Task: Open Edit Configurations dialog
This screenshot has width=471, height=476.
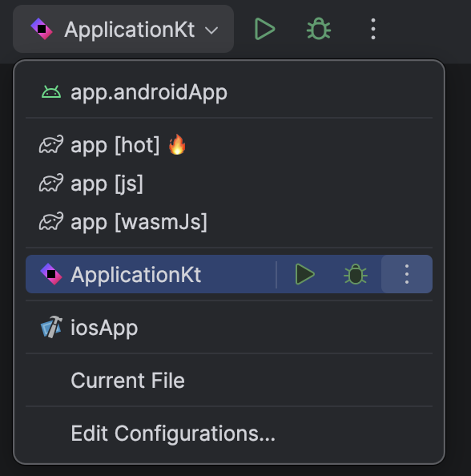Action: pos(229,434)
